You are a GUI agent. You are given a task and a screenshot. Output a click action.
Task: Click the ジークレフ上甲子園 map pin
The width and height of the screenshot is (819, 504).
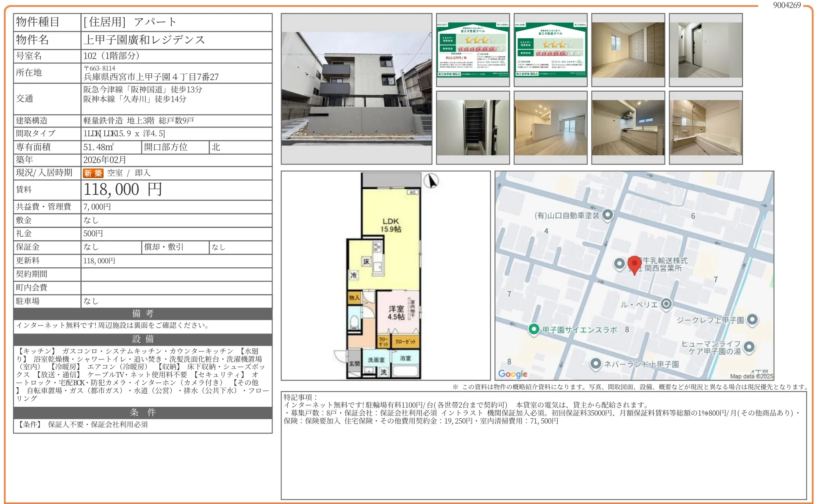click(752, 320)
